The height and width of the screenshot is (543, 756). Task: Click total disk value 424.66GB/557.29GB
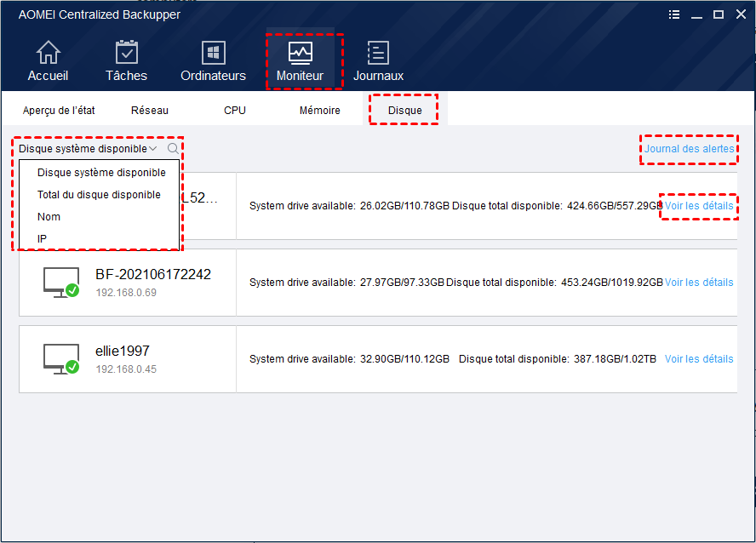tap(615, 206)
